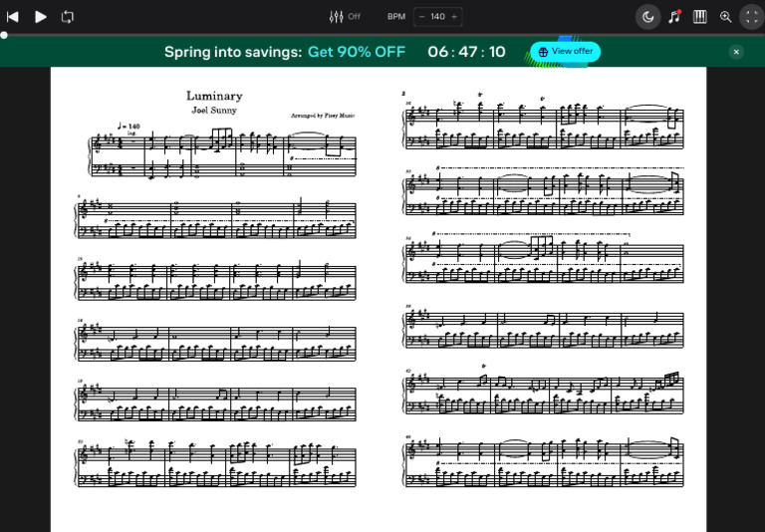Decrease BPM with the minus button

[422, 17]
